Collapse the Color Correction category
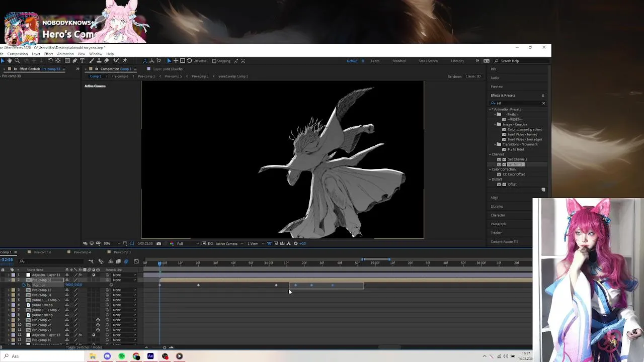Viewport: 644px width, 362px height. 491,169
